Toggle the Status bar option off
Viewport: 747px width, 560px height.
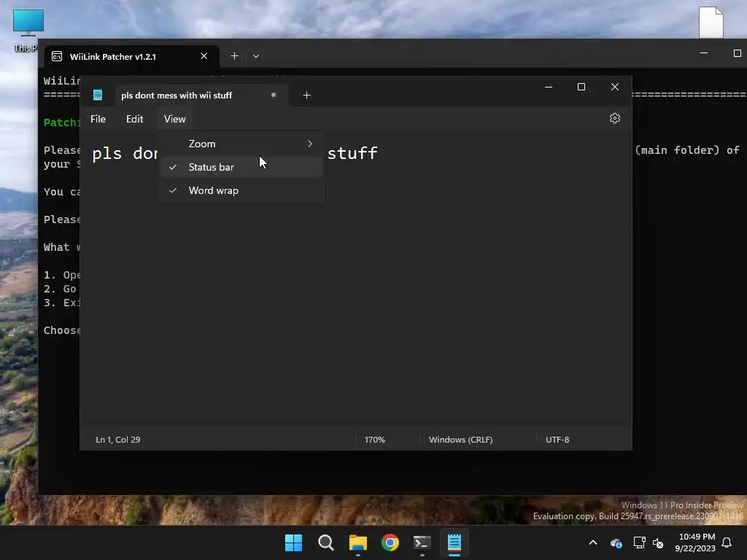241,167
